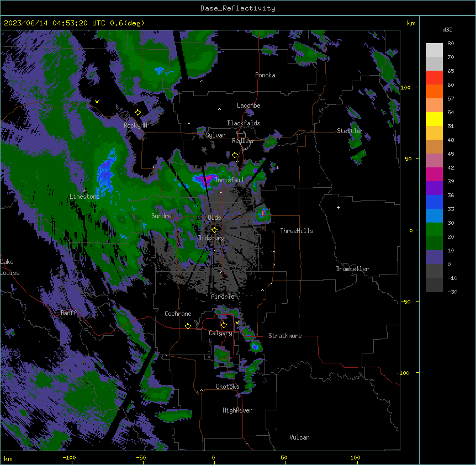Click the yellow diamond marker below Cochrane
The image size is (476, 465).
188,326
